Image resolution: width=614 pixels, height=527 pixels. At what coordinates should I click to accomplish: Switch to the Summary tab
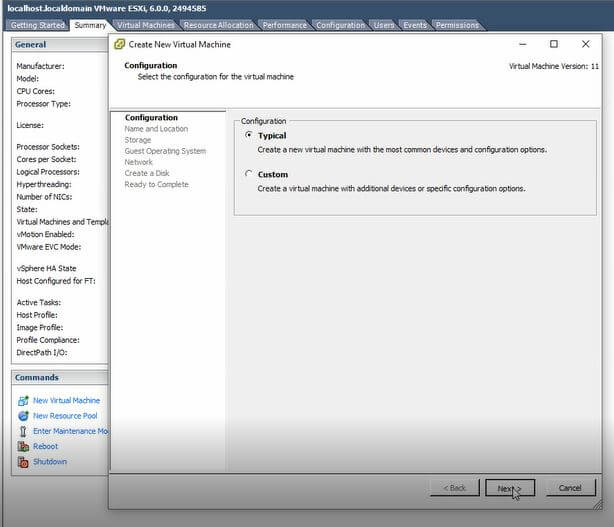click(90, 25)
